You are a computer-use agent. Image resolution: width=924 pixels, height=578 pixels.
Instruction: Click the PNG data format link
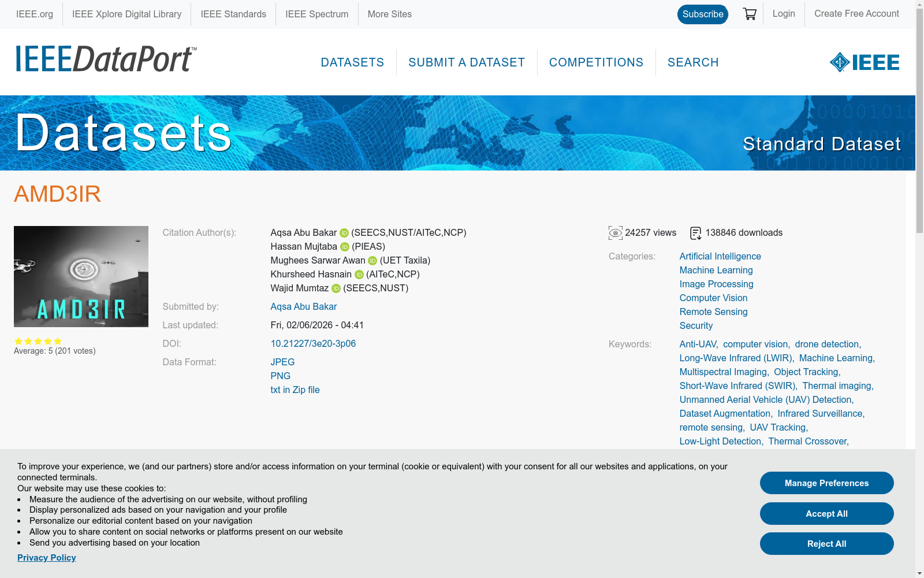point(281,376)
